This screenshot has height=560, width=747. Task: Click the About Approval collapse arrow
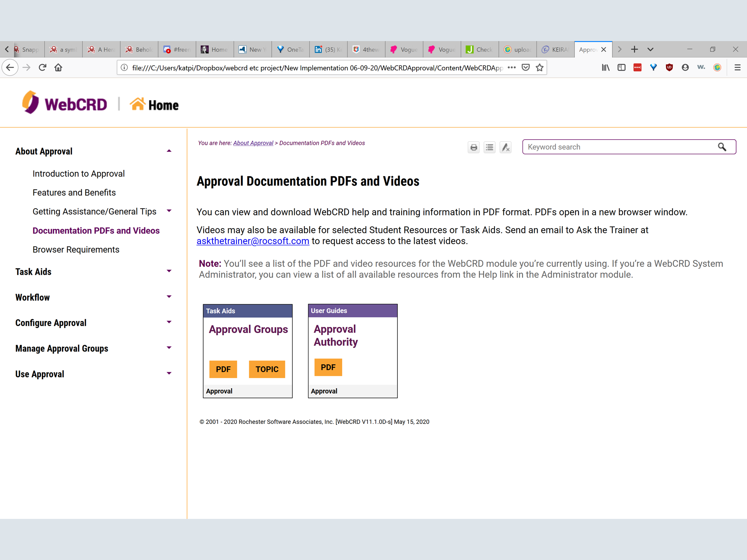point(169,151)
